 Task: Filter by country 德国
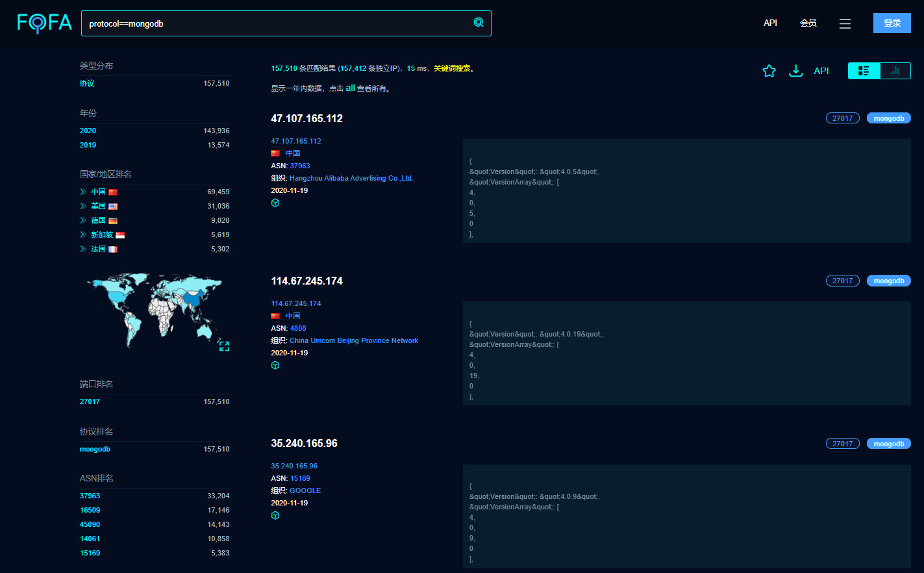pos(98,220)
